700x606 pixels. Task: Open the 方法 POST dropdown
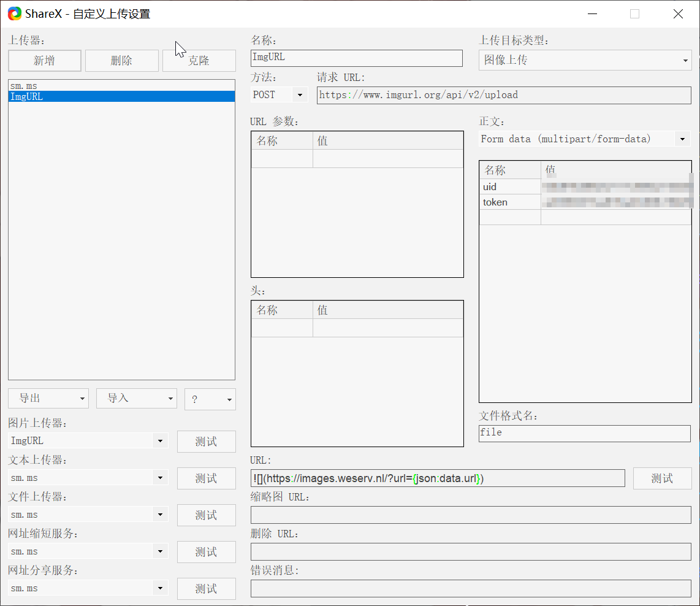click(x=279, y=94)
